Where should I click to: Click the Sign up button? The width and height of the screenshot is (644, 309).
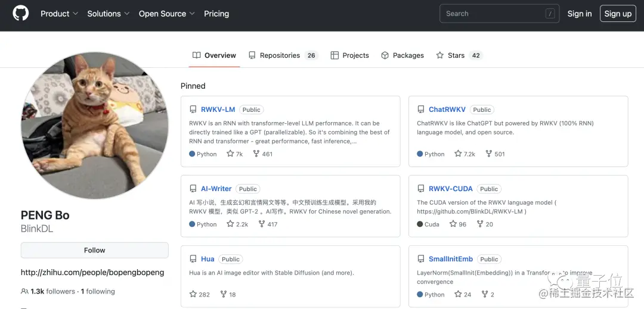click(618, 14)
